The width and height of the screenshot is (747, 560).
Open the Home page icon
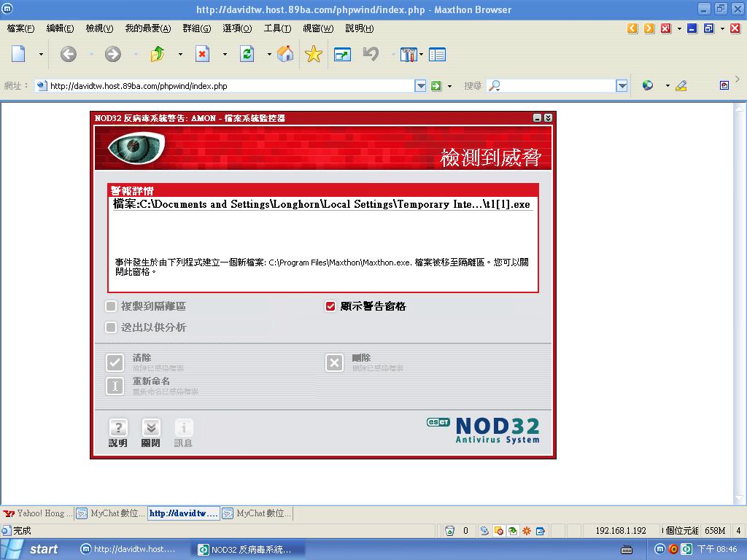tap(285, 54)
